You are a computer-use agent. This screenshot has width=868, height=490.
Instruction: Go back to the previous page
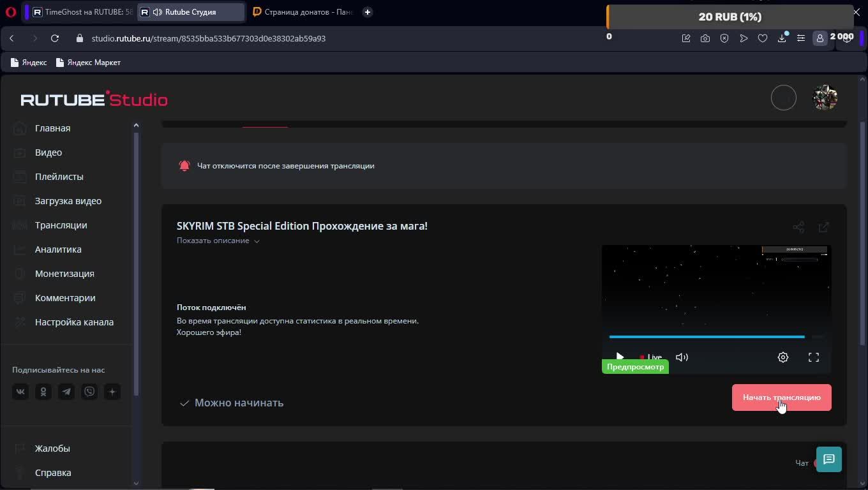tap(11, 38)
